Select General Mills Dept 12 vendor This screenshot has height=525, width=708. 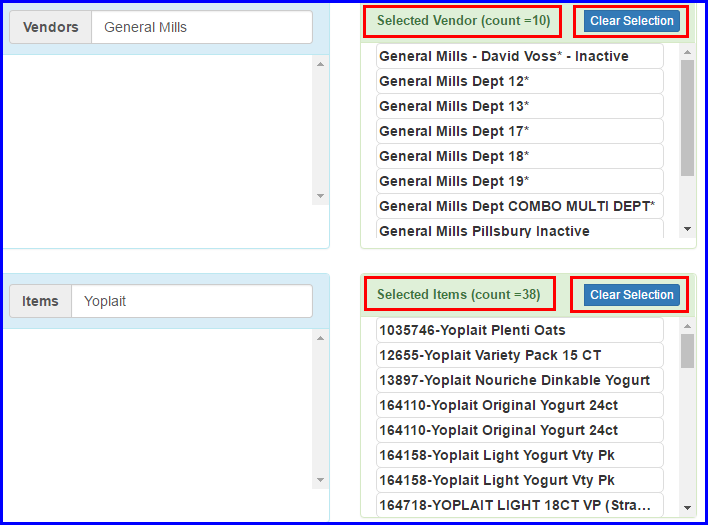(x=519, y=81)
